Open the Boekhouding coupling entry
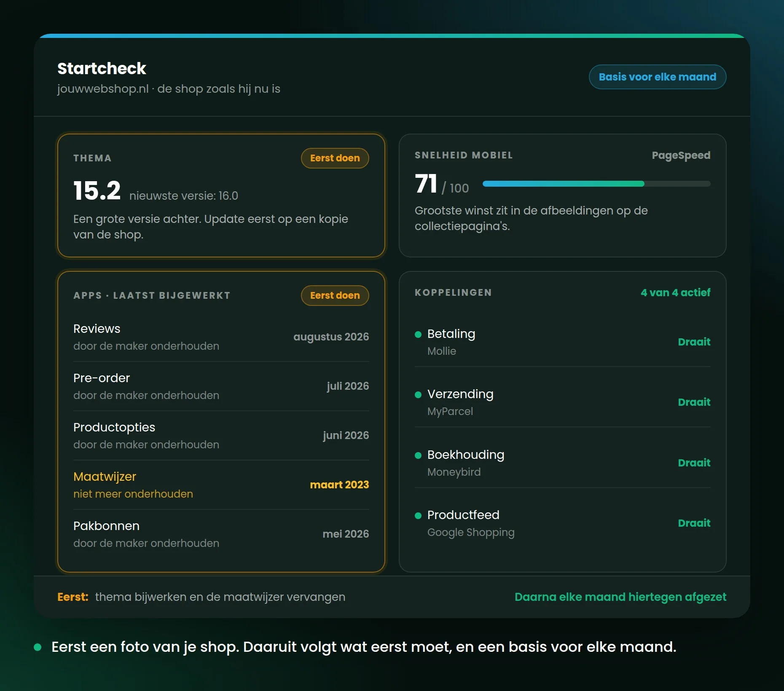 coord(563,463)
